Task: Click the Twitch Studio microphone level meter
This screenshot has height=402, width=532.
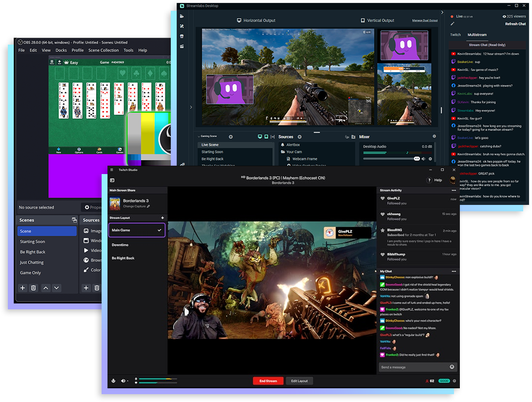Action: [158, 378]
